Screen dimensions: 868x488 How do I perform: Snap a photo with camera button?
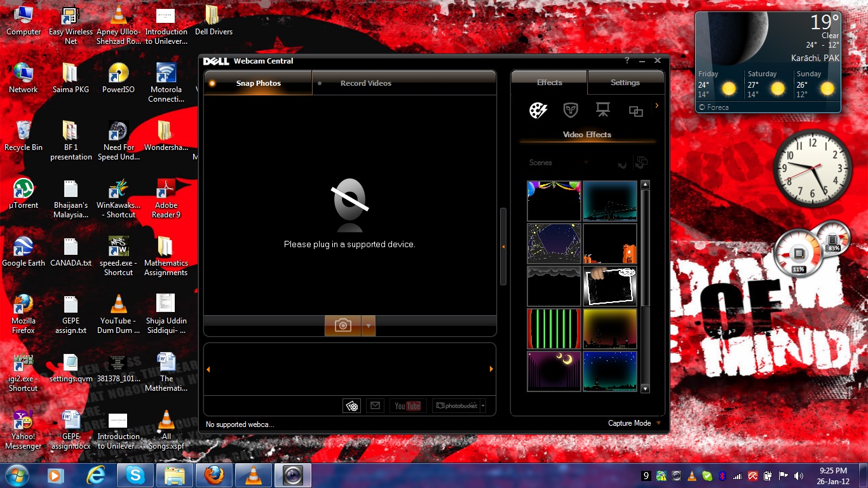point(343,325)
